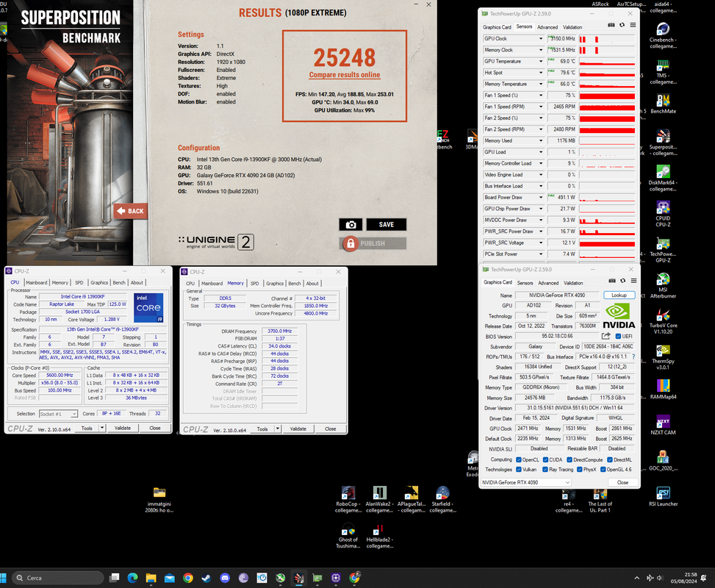Open Microsoft Edge from the taskbar
The height and width of the screenshot is (588, 715).
point(132,578)
